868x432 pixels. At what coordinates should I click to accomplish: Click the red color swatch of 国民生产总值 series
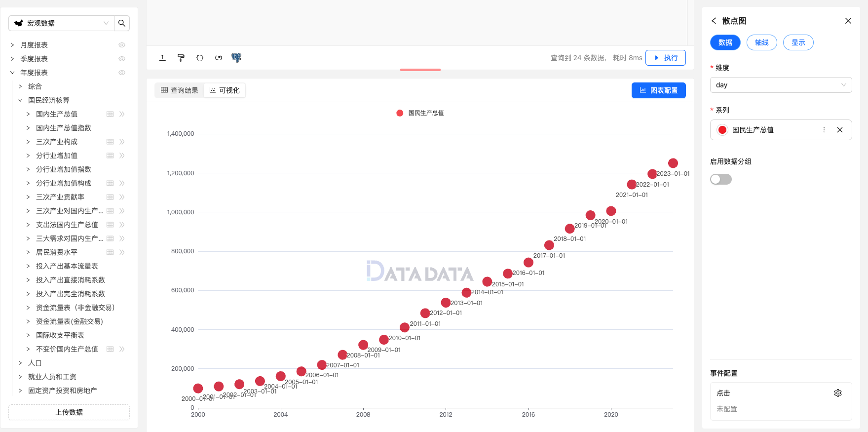[x=722, y=130]
